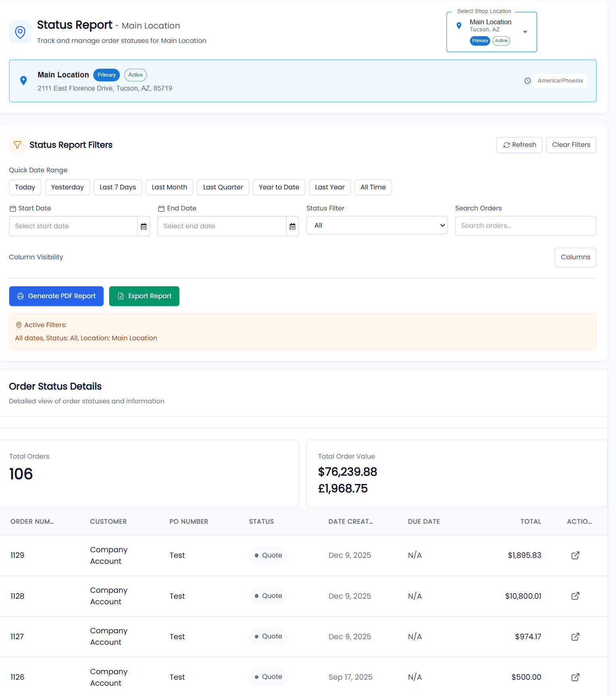Click order number 1128
Image resolution: width=616 pixels, height=696 pixels.
[x=17, y=596]
